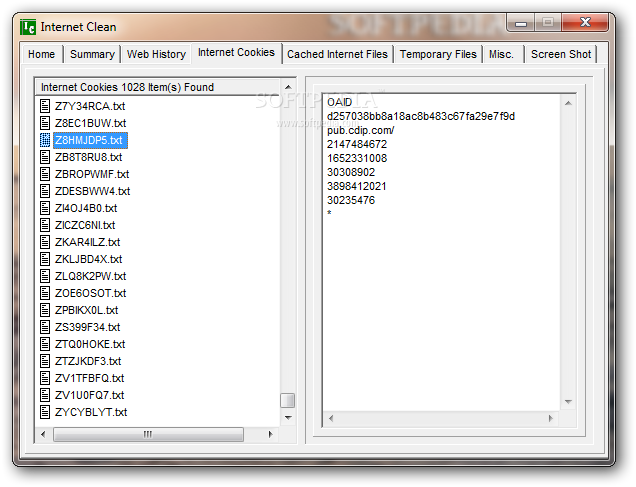
Task: Select cookie file ZV1U0FQ7.txt
Action: [x=90, y=395]
